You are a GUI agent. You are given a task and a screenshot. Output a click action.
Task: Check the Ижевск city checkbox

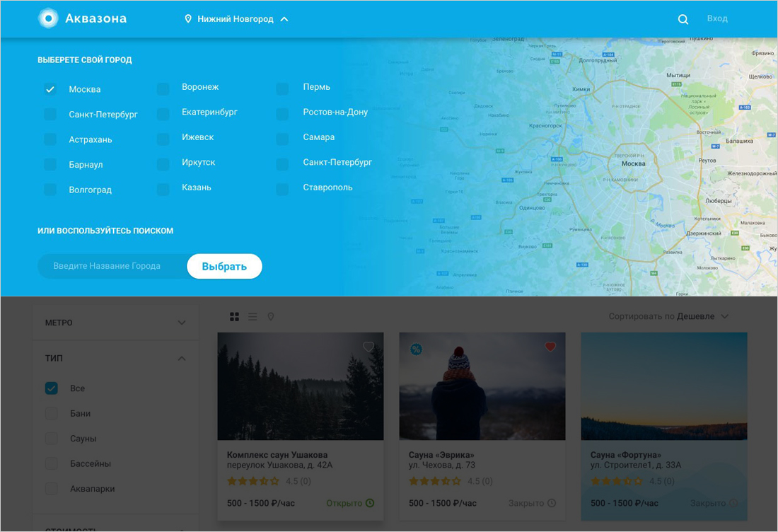[163, 139]
